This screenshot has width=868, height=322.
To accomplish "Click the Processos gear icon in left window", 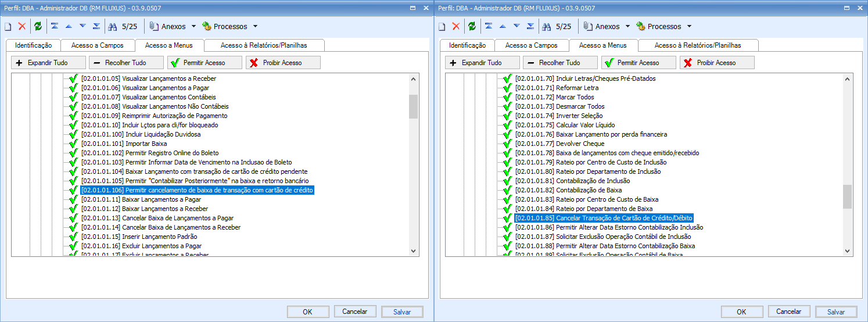I will [x=207, y=26].
